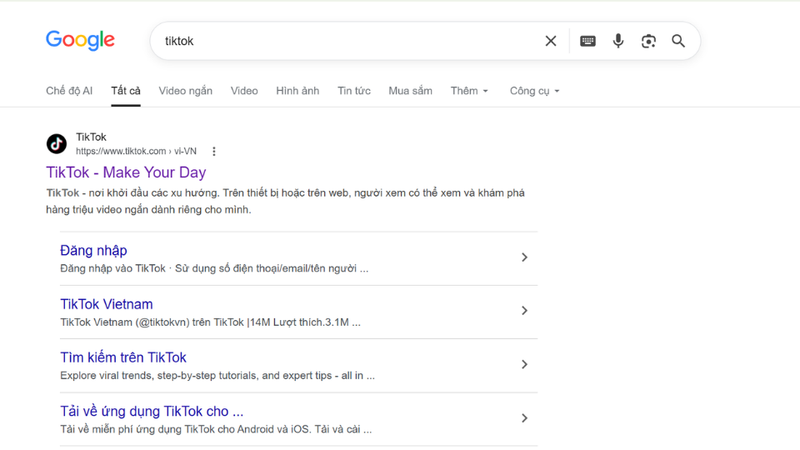Viewport: 800px width, 450px height.
Task: Click the chevron next to Đăng nhập
Action: point(524,257)
